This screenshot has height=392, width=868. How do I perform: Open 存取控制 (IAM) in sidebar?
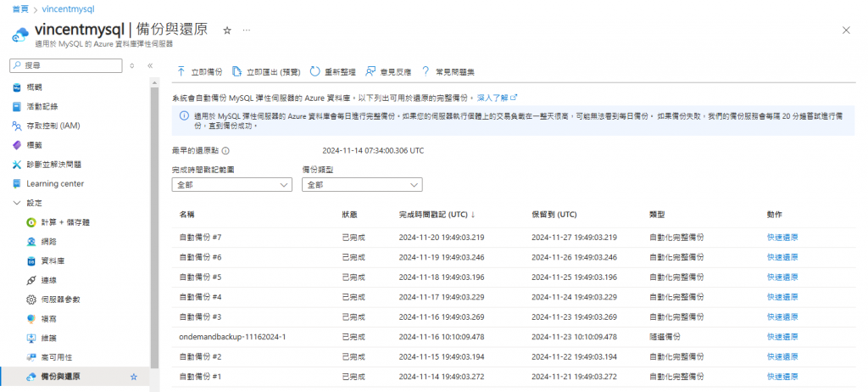pos(53,126)
